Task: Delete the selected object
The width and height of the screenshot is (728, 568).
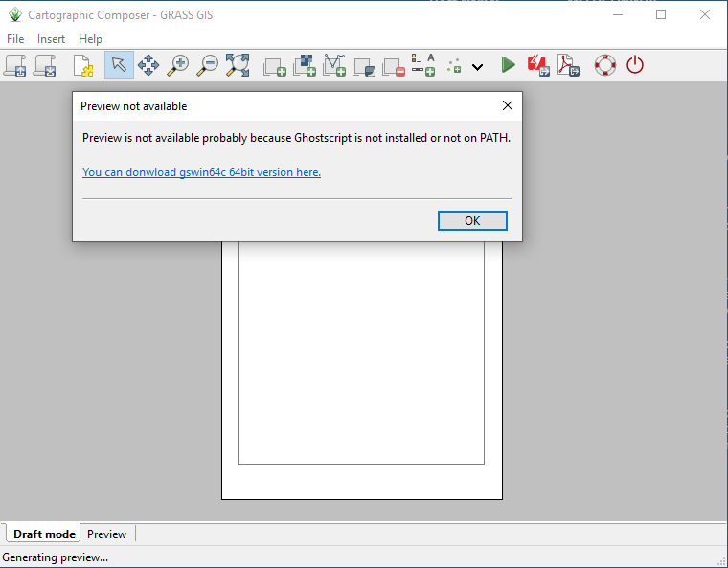Action: [394, 66]
